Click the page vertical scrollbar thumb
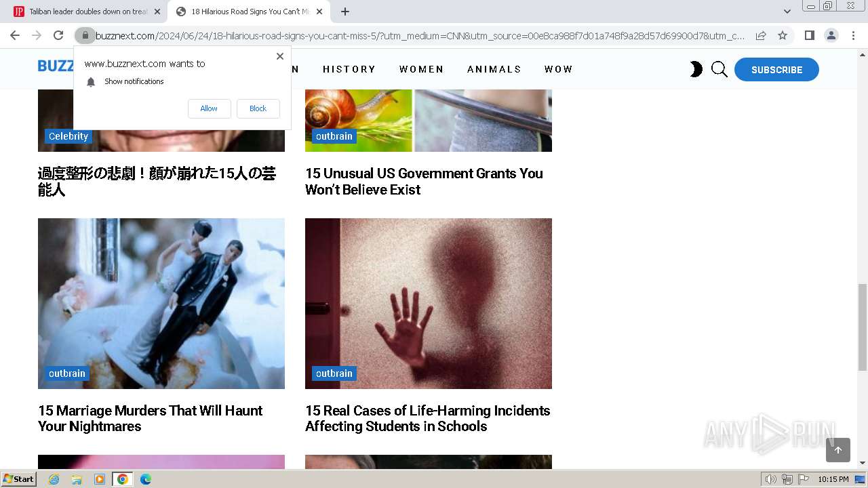Image resolution: width=868 pixels, height=488 pixels. click(863, 327)
